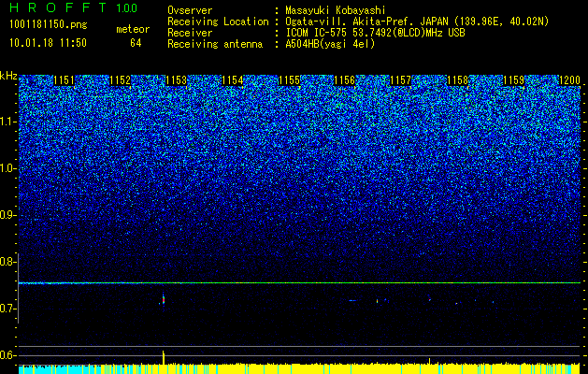Screen dimensions: 588x374
Task: Click the date stamp 10.01.18 11:50
Action: 48,43
